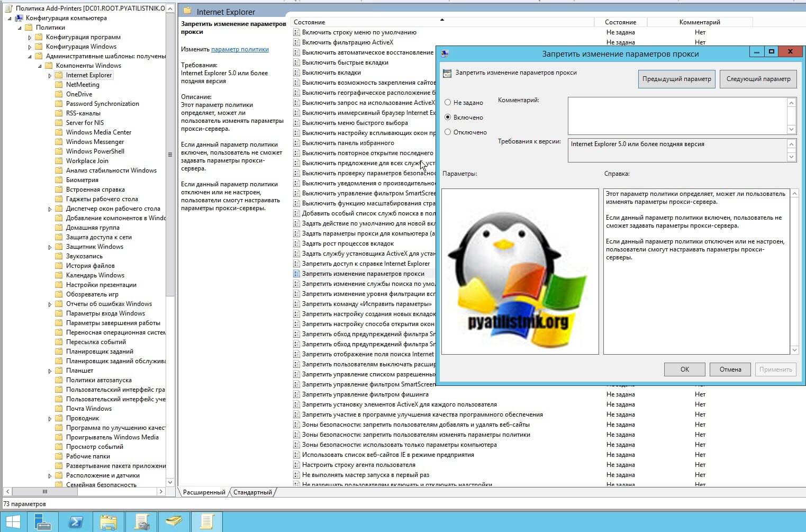Click the 'Следующий параметр' button
This screenshot has height=532, width=806.
(758, 79)
